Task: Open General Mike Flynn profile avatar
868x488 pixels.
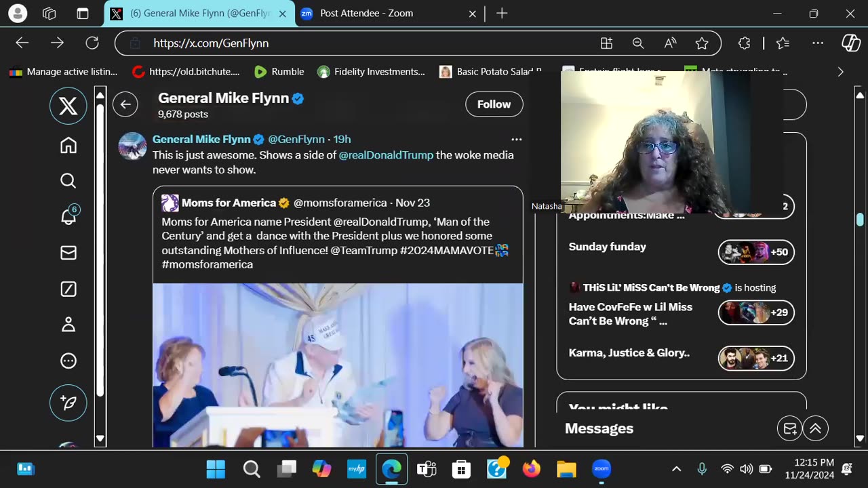Action: click(132, 146)
